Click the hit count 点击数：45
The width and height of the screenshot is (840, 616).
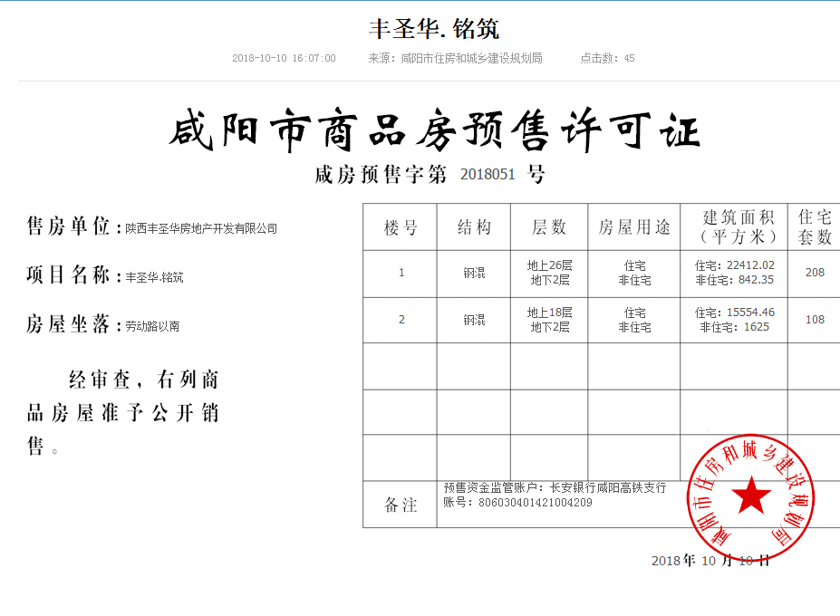coord(607,58)
